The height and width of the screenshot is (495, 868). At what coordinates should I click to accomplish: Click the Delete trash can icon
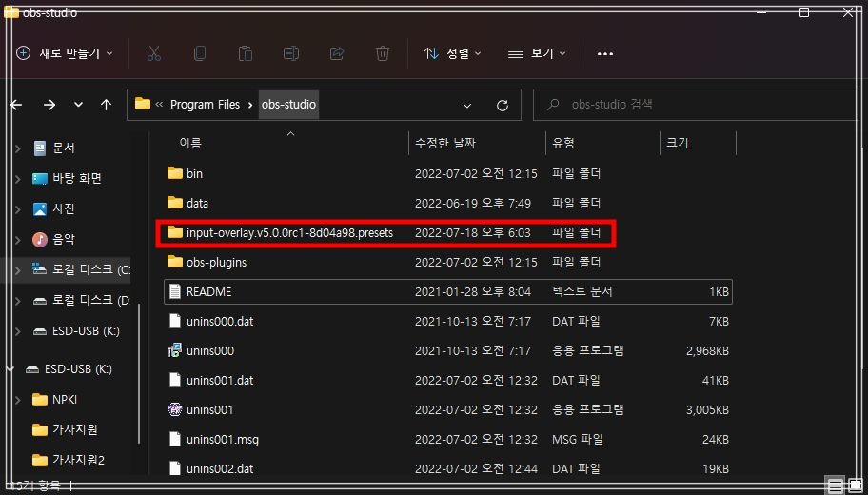tap(382, 53)
